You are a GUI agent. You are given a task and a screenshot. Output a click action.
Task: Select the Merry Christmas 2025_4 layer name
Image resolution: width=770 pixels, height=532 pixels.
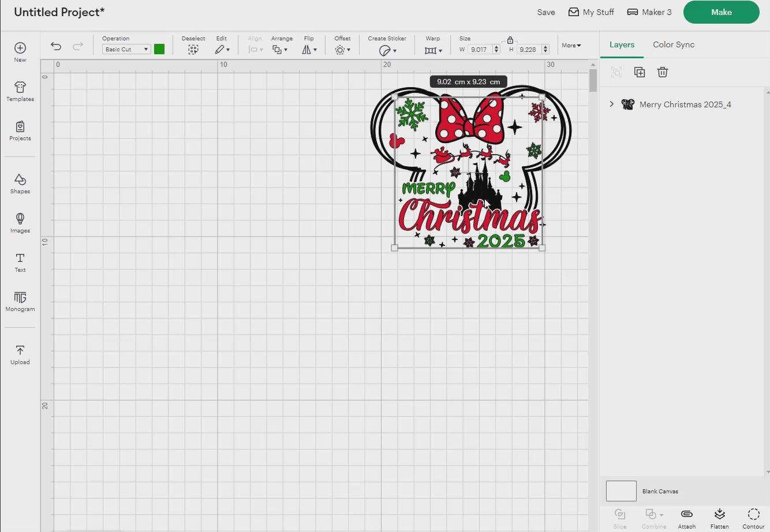pos(685,104)
